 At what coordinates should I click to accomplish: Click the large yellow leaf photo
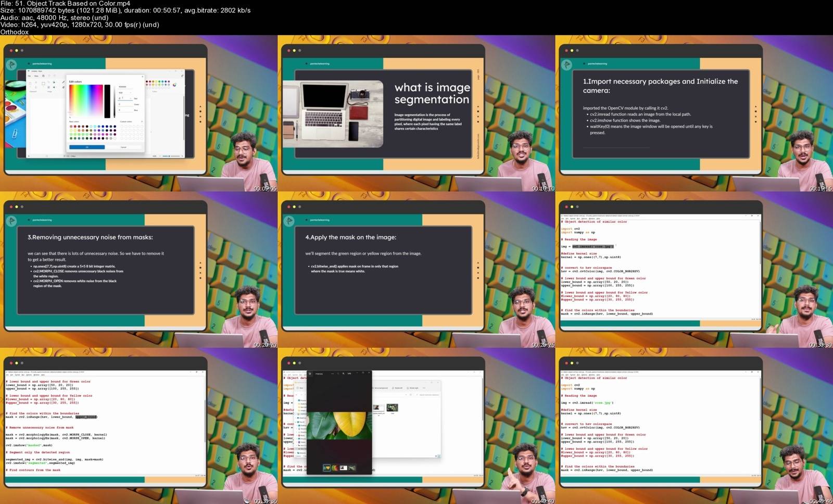click(339, 425)
